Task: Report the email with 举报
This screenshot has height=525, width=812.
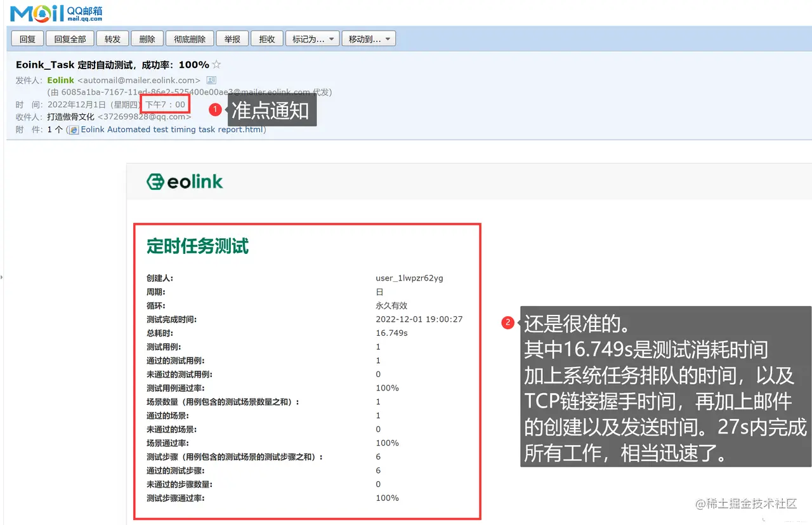Action: [x=232, y=39]
